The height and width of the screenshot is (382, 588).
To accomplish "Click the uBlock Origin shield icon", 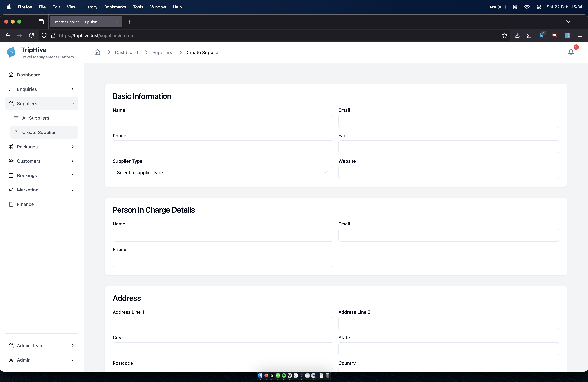I will (x=554, y=35).
